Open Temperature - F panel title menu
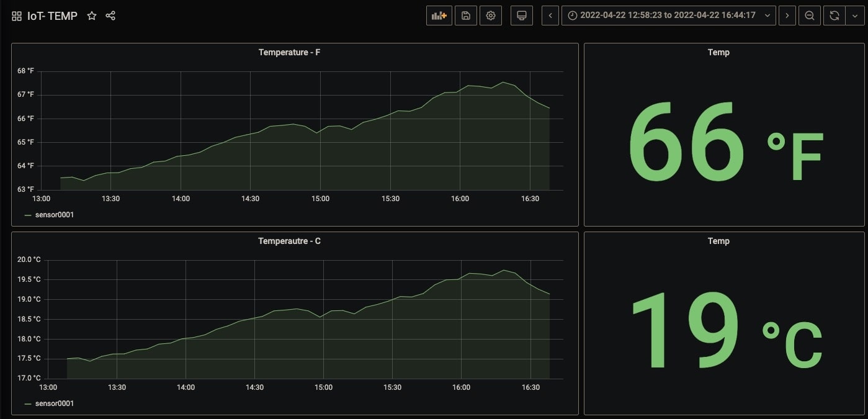Screen dimensions: 868x419 (290, 52)
